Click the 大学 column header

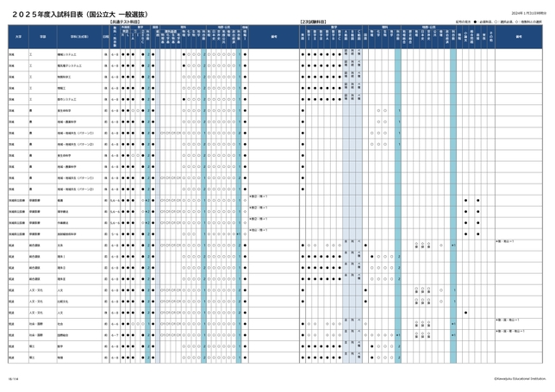[18, 36]
